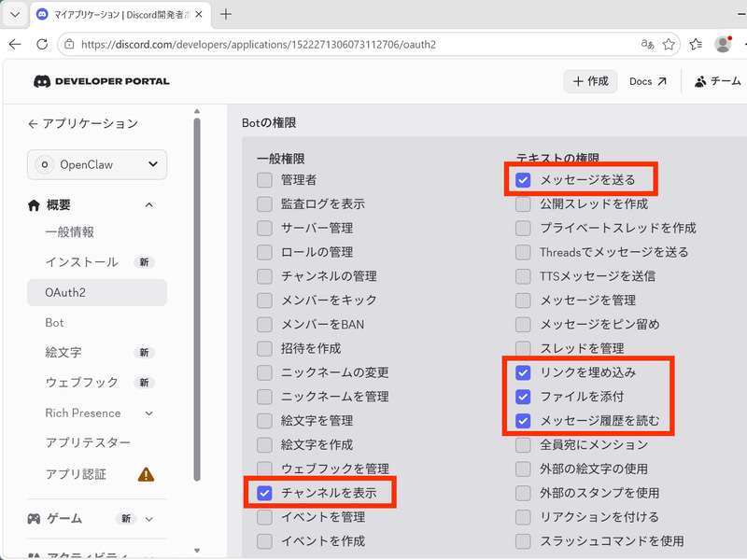Click sidebar scrollbar down arrow
Viewport: 747px width, 560px height.
pos(197,550)
